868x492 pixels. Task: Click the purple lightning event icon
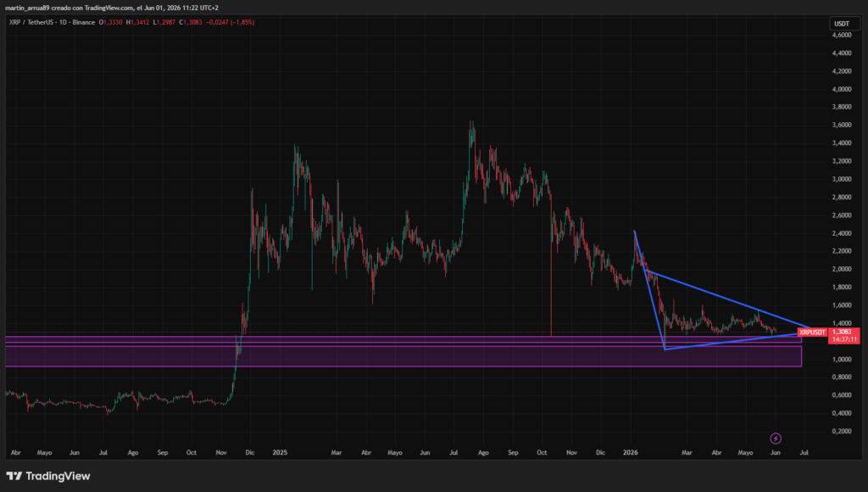pyautogui.click(x=776, y=439)
